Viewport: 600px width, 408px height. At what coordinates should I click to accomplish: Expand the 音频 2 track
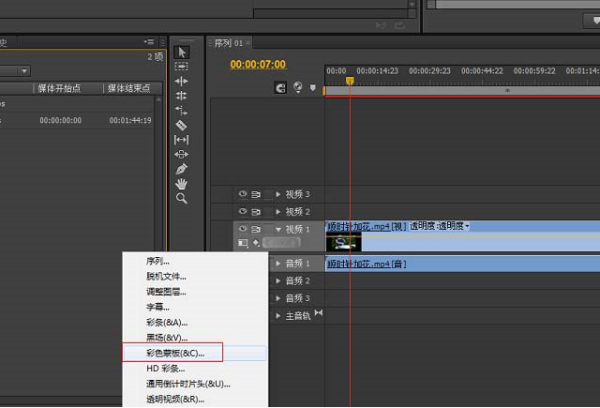tap(279, 281)
